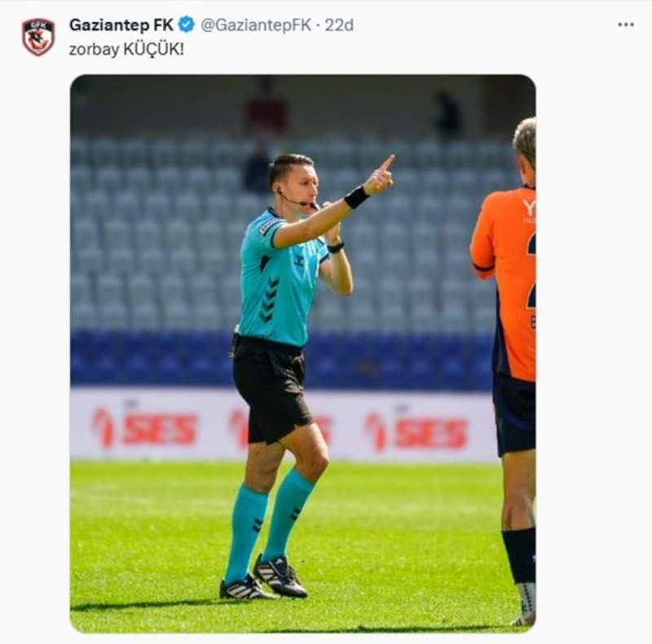Open the Gaziantep FK profile avatar
Image resolution: width=652 pixels, height=644 pixels.
click(38, 37)
